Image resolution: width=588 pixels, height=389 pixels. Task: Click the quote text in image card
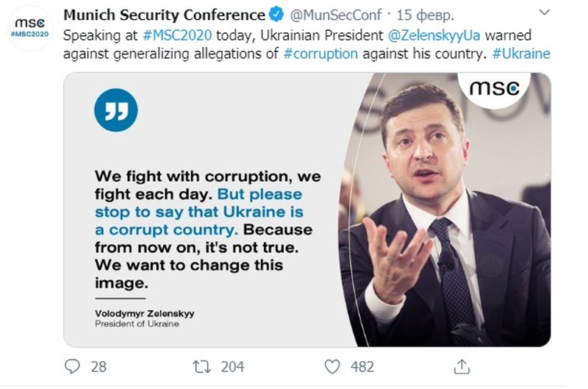click(x=198, y=229)
